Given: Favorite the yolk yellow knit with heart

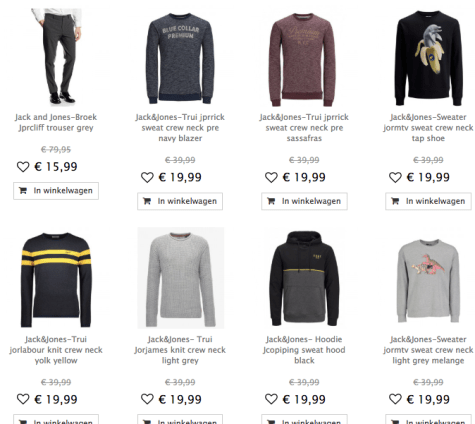Looking at the screenshot, I should [x=23, y=399].
